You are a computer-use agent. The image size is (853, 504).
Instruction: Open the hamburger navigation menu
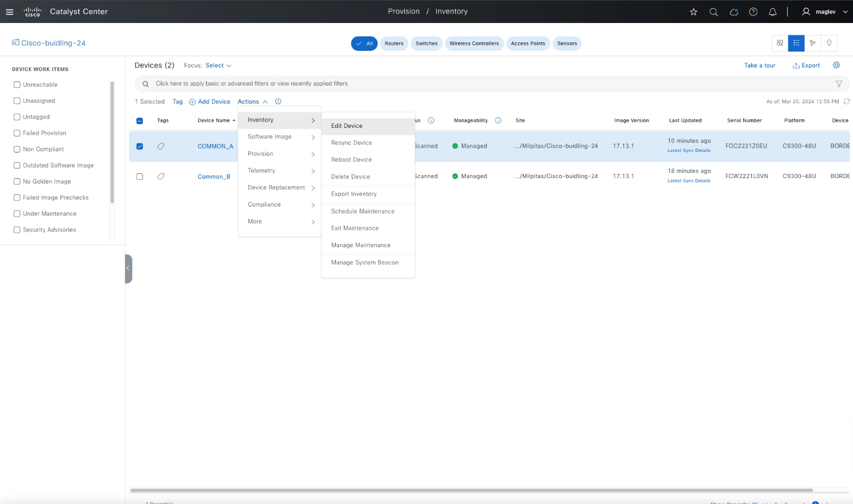pos(10,12)
